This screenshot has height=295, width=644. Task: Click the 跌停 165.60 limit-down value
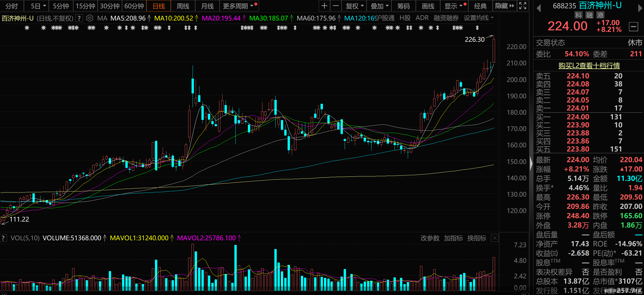[631, 216]
